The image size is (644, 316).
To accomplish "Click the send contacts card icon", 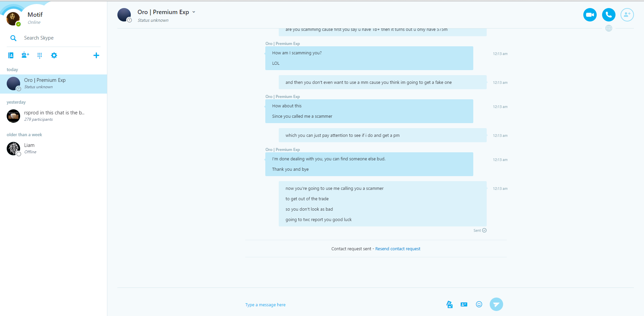I will 464,304.
